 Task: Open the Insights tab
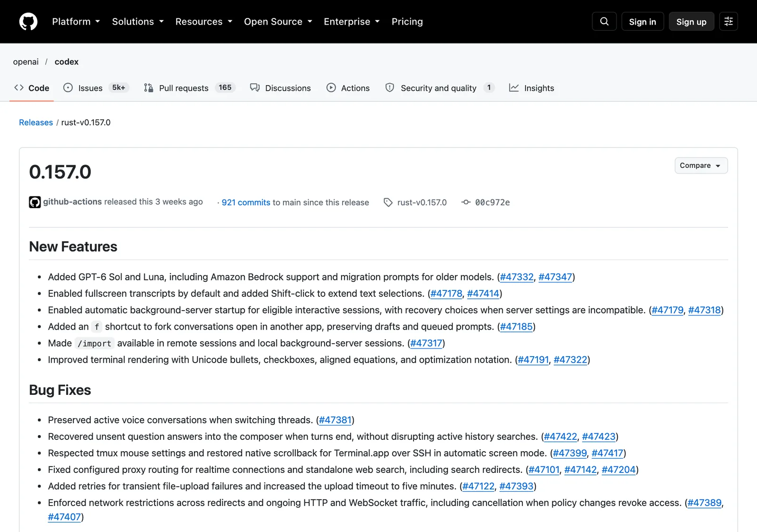532,88
